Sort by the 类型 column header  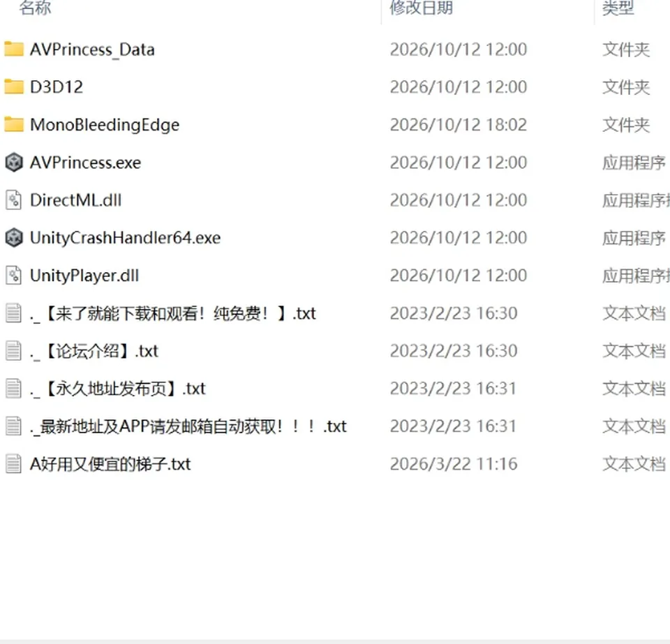click(618, 7)
